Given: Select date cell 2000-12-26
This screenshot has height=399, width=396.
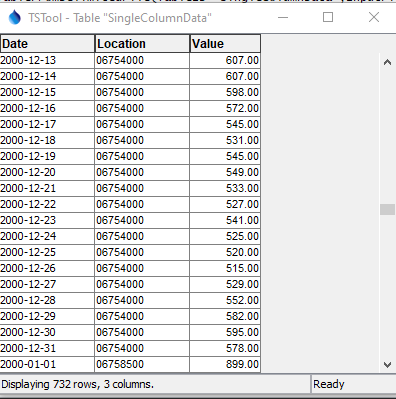Looking at the screenshot, I should (x=47, y=268).
